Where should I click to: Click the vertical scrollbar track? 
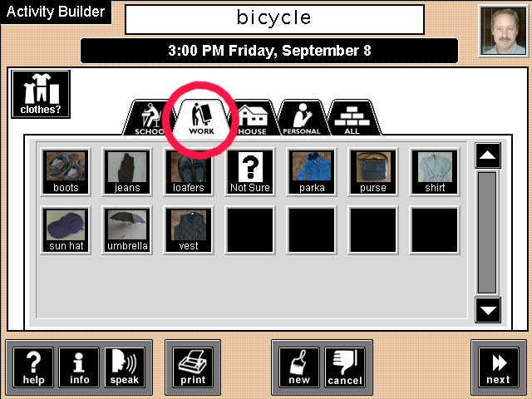pos(487,233)
